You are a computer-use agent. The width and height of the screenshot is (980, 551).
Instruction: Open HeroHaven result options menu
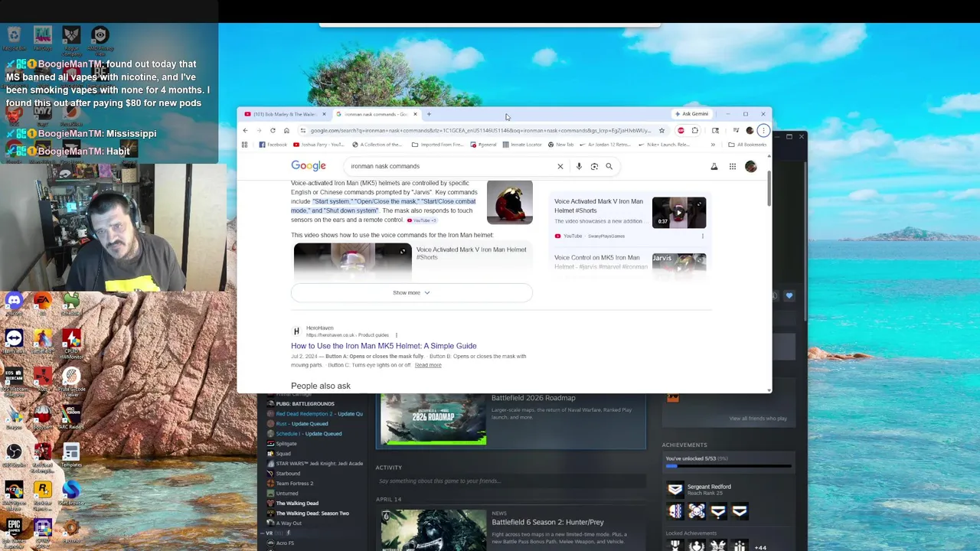[397, 335]
